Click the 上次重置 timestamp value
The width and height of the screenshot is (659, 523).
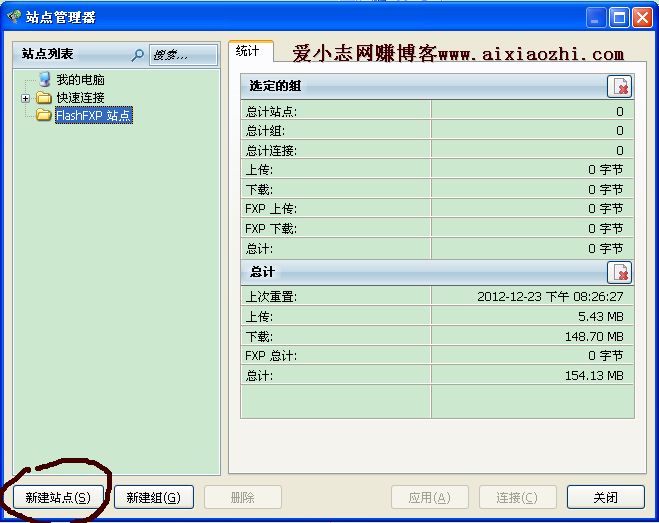click(550, 297)
